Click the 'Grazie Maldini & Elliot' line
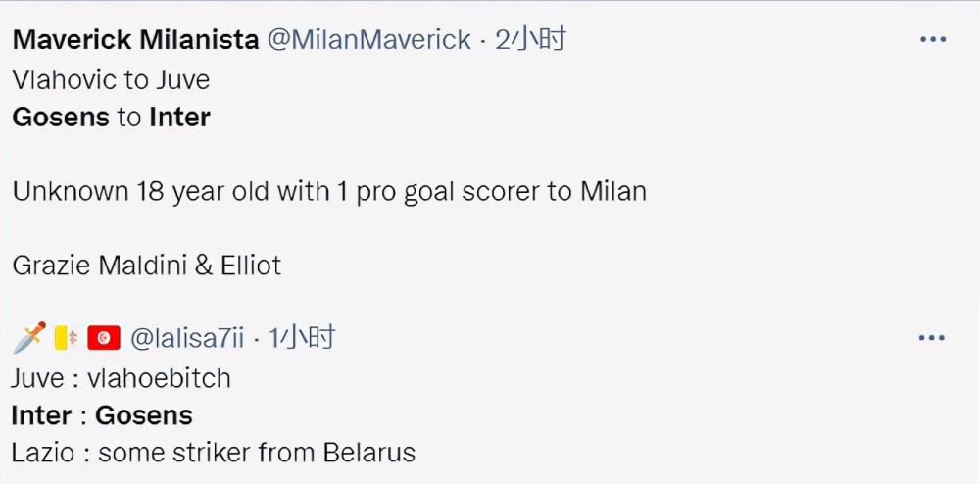 click(147, 266)
